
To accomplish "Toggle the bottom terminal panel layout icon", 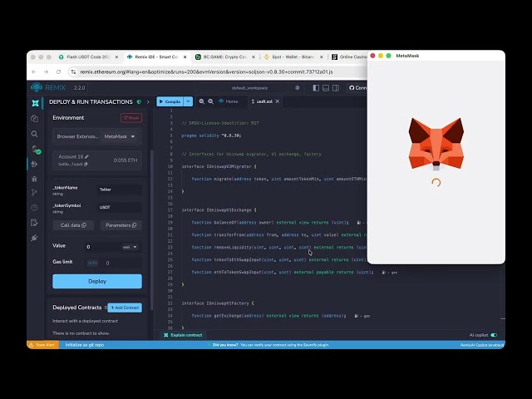I will coord(326,88).
